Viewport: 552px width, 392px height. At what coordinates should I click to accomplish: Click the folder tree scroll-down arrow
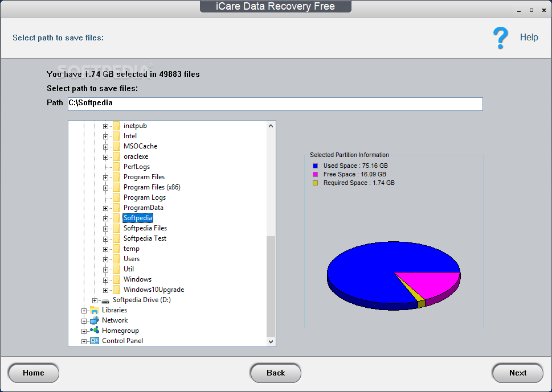pyautogui.click(x=271, y=341)
